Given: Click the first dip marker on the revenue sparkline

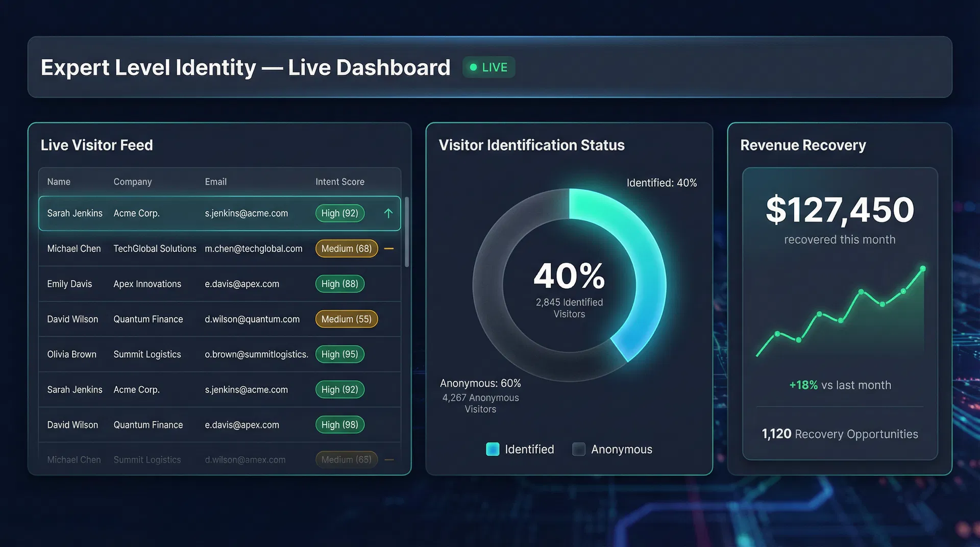Looking at the screenshot, I should pos(798,339).
